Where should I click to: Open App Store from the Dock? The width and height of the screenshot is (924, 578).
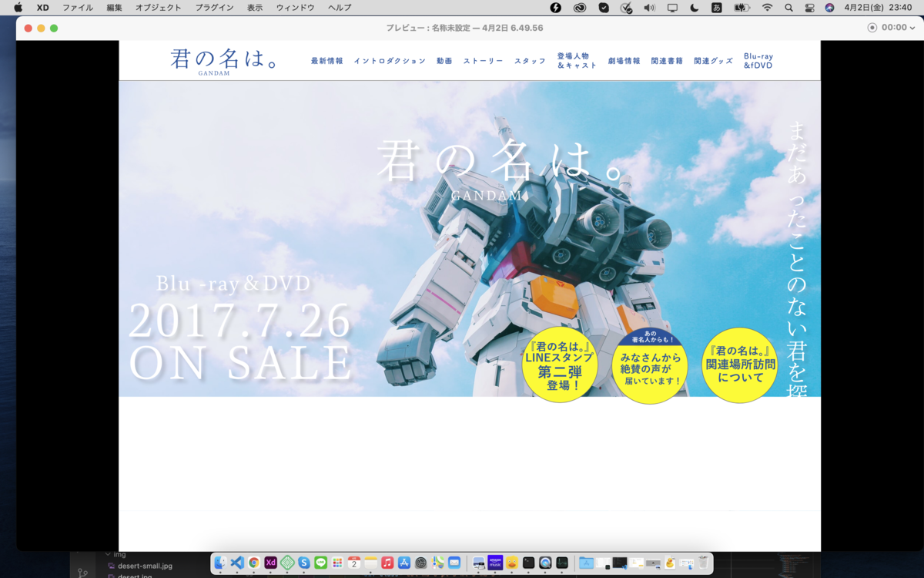pyautogui.click(x=404, y=563)
